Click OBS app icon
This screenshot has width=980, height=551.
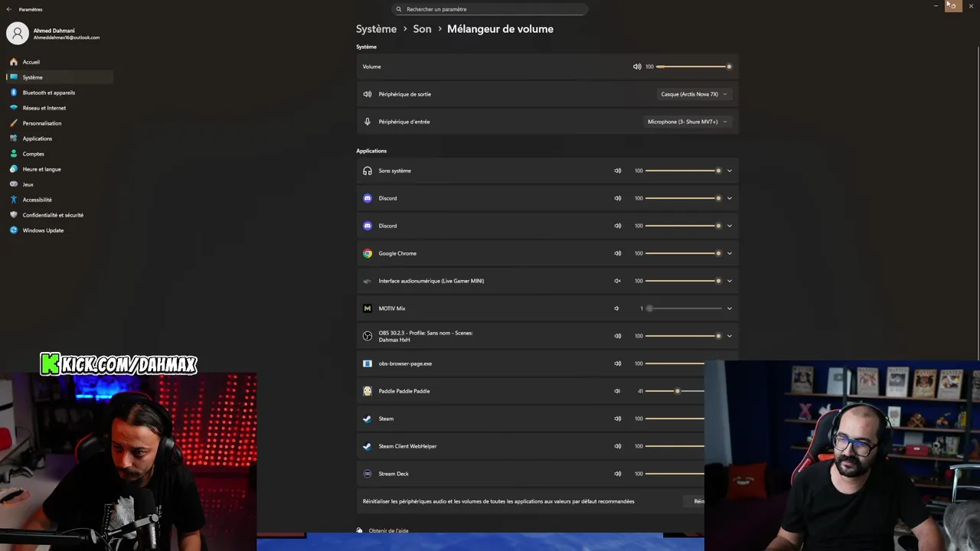(367, 336)
